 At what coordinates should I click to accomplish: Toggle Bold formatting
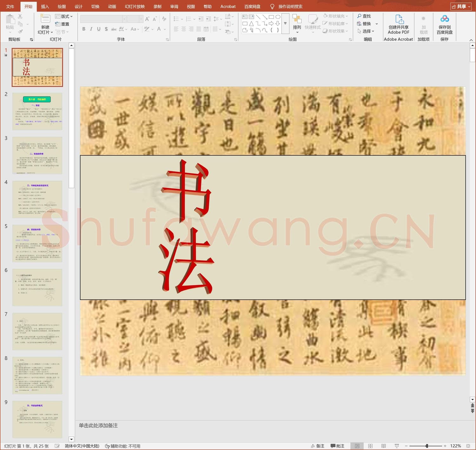[84, 29]
